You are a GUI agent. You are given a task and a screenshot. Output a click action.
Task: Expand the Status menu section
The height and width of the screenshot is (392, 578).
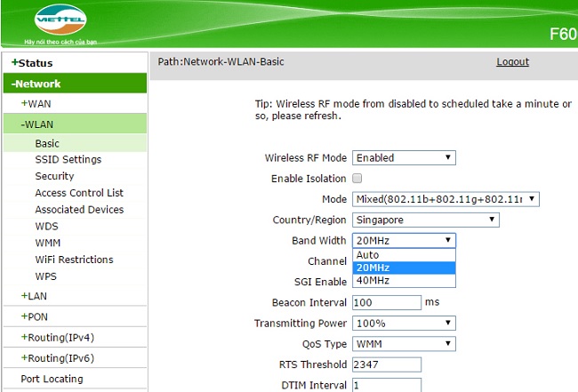tap(32, 63)
